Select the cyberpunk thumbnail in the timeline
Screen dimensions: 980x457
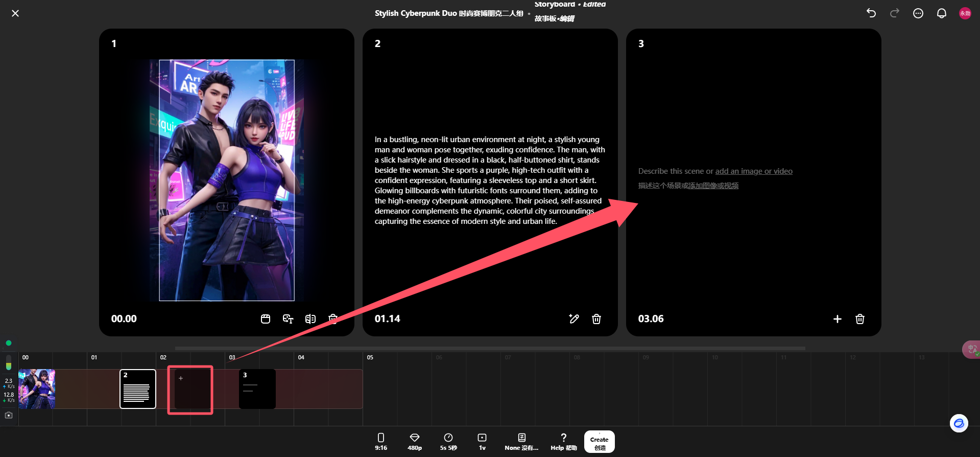tap(37, 389)
